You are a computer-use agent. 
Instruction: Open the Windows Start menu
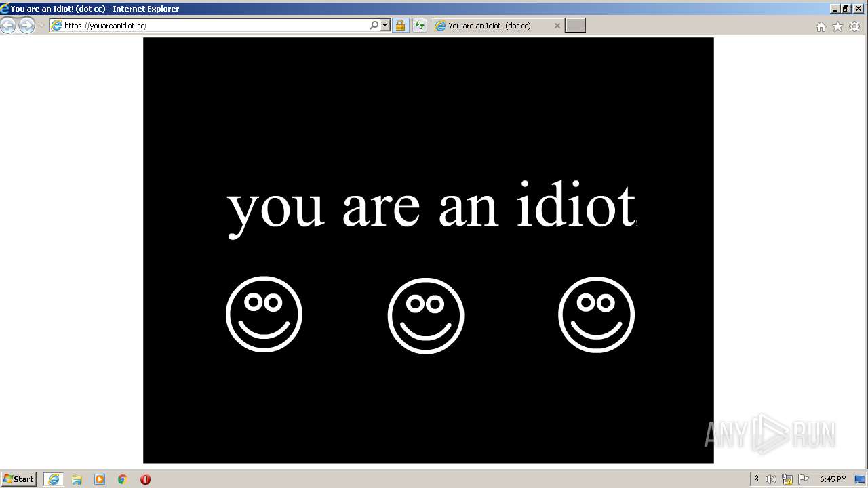tap(19, 479)
